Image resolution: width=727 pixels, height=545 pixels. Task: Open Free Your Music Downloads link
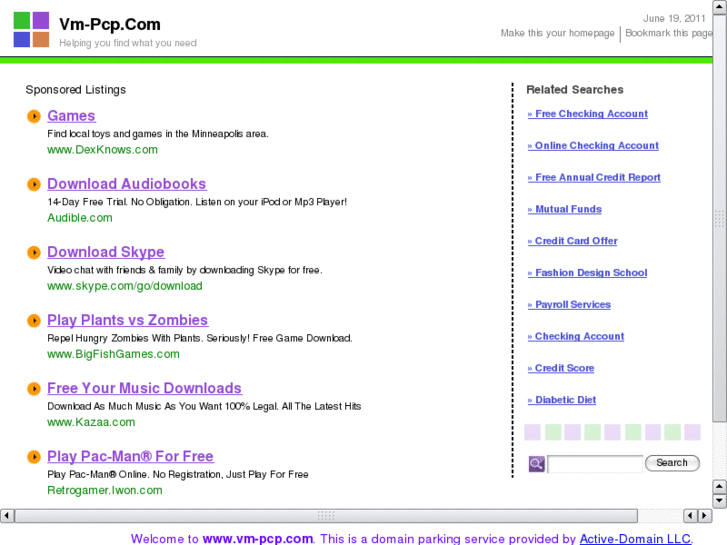pyautogui.click(x=144, y=388)
